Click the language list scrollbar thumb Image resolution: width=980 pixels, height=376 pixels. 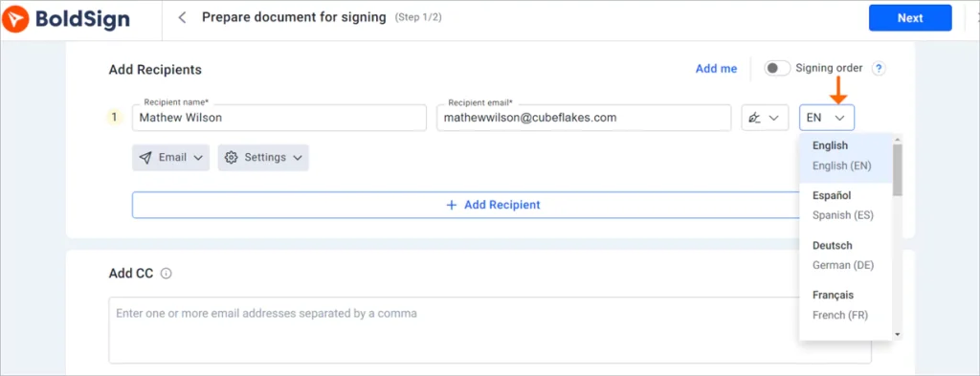click(x=898, y=170)
